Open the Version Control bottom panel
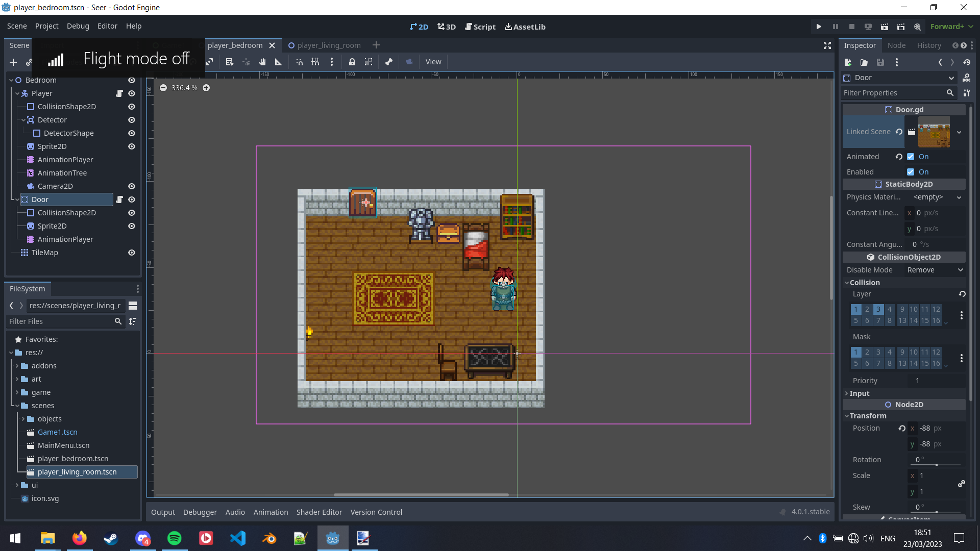This screenshot has height=551, width=980. [376, 512]
